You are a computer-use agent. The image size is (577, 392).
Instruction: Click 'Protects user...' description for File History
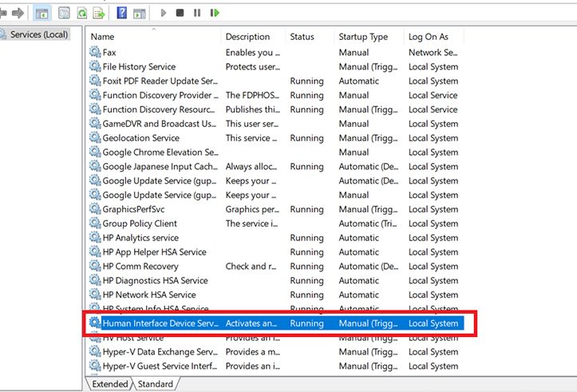[x=252, y=66]
